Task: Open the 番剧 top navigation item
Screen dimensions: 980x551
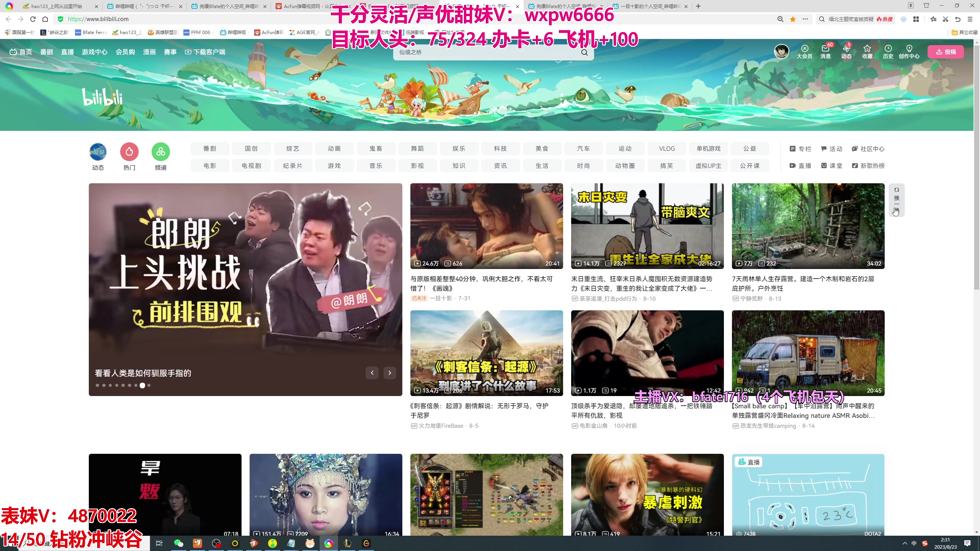Action: 46,52
